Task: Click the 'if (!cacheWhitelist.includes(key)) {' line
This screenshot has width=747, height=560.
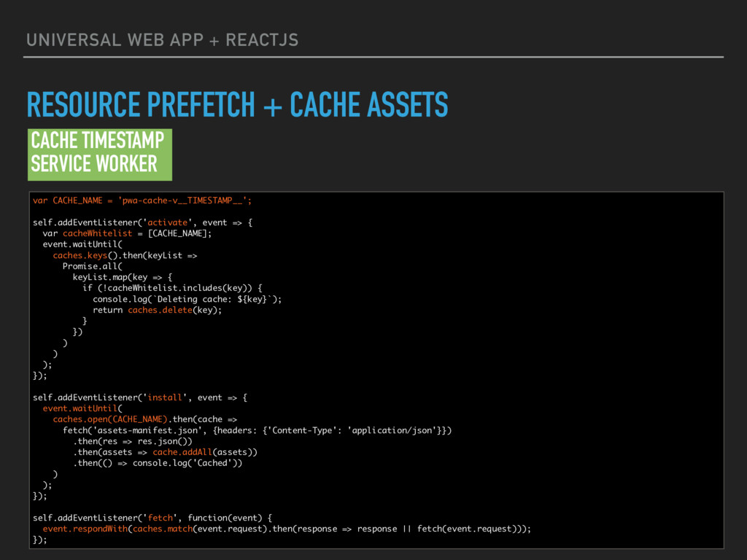Action: [172, 288]
